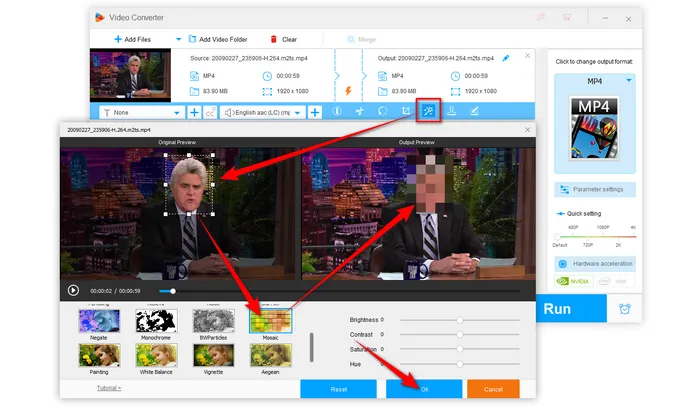Screen dimensions: 700x407
Task: Click the Clear trash can button
Action: click(x=283, y=39)
